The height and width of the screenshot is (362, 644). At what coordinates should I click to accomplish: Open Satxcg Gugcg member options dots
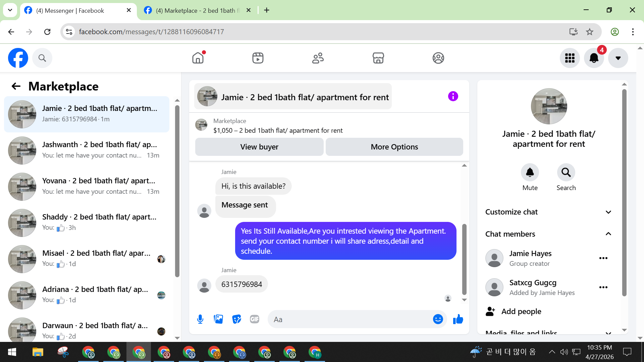[x=603, y=287]
